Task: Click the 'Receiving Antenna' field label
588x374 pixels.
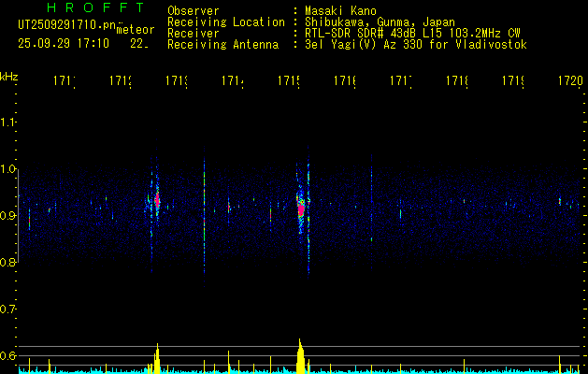Action: pos(223,45)
